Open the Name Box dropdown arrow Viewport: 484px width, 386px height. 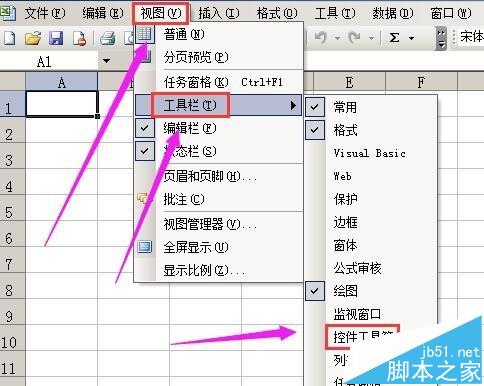click(x=106, y=61)
